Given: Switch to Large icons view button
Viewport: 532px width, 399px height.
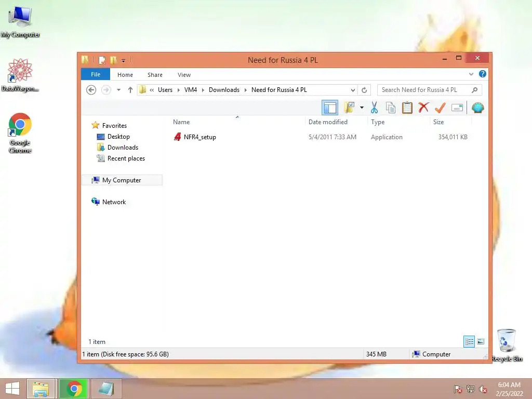Looking at the screenshot, I should click(x=481, y=341).
